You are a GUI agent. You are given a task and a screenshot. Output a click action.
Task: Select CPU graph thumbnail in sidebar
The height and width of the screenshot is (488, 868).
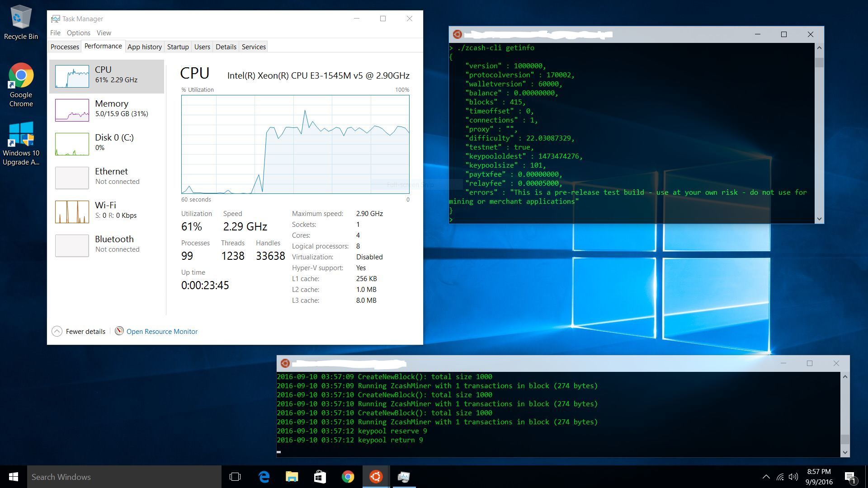(x=72, y=76)
